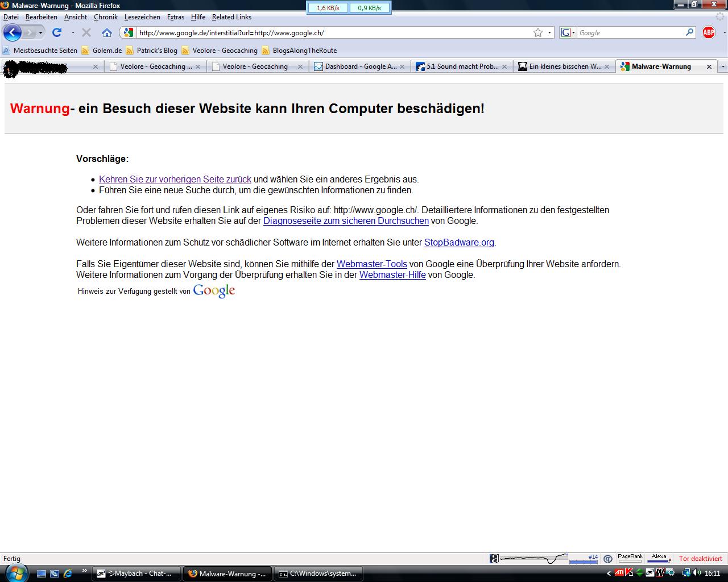Open BlogsAlongTheRoute bookmark
Image resolution: width=728 pixels, height=582 pixels.
click(x=299, y=51)
